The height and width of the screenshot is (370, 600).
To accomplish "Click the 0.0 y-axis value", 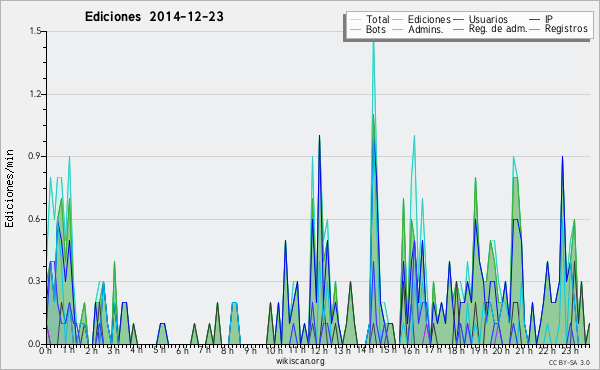I will click(35, 344).
